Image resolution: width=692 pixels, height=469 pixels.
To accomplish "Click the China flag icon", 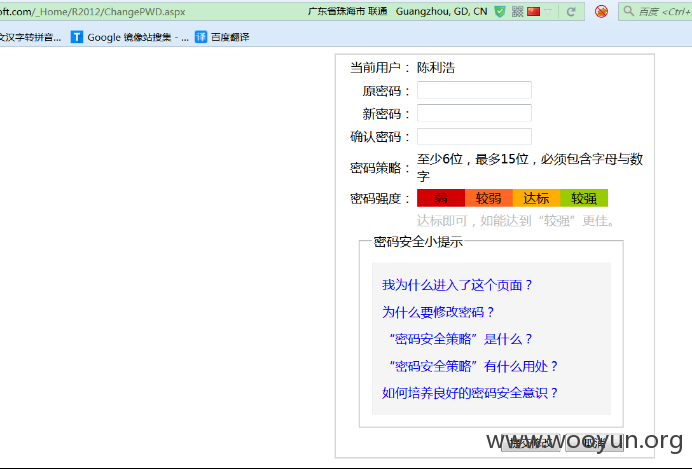I will pos(534,11).
